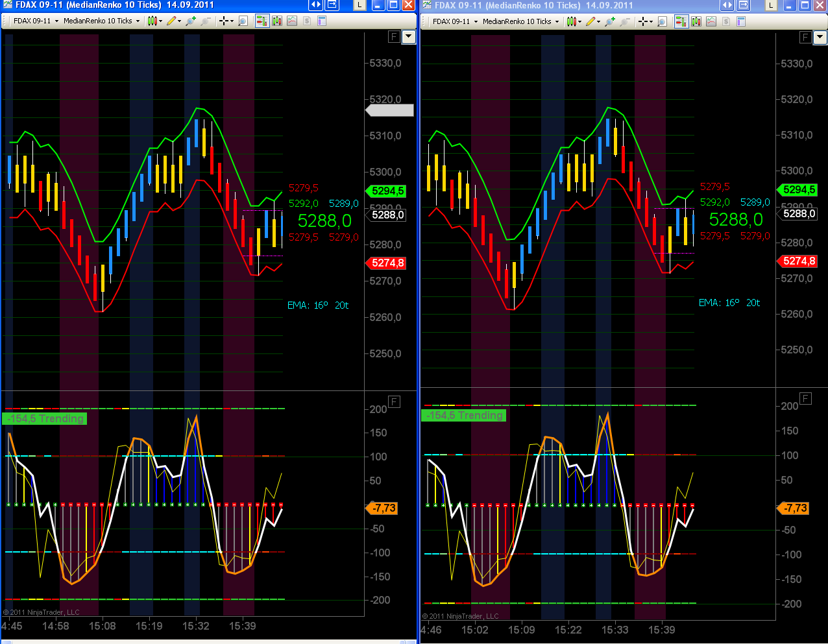This screenshot has height=644, width=828.
Task: Zoom in on the right chart
Action: (x=610, y=21)
